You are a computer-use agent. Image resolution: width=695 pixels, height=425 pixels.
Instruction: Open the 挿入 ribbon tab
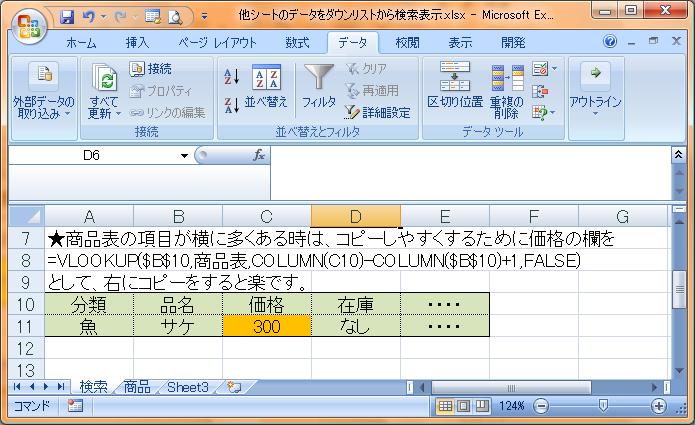(137, 43)
